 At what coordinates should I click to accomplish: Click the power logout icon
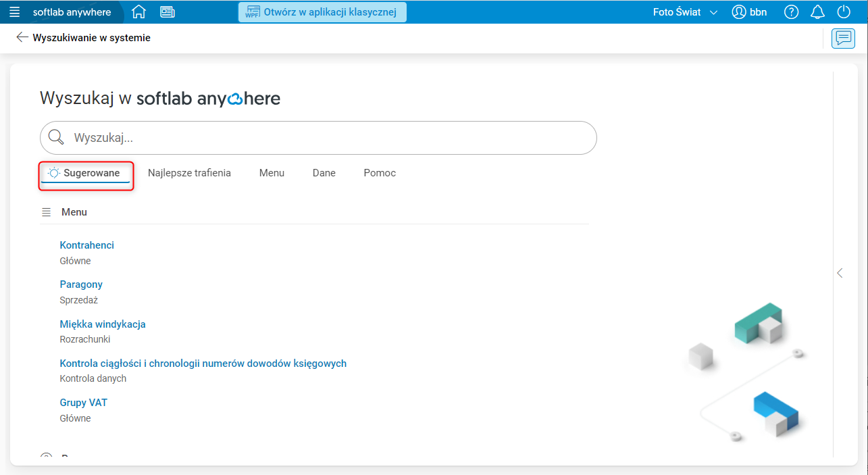pyautogui.click(x=844, y=12)
